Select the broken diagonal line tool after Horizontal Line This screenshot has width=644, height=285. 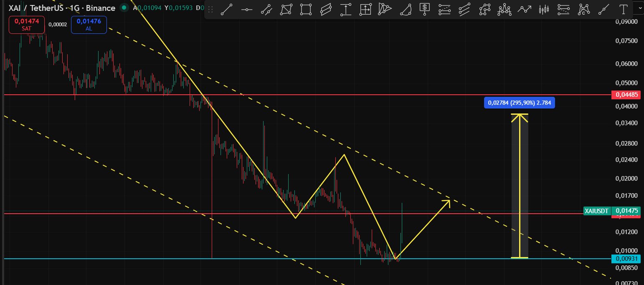click(x=266, y=9)
